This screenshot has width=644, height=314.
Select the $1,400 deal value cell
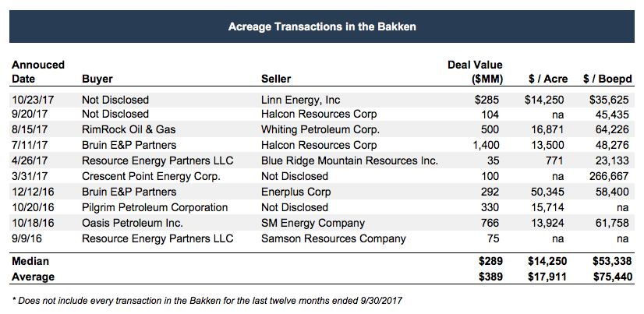point(487,146)
